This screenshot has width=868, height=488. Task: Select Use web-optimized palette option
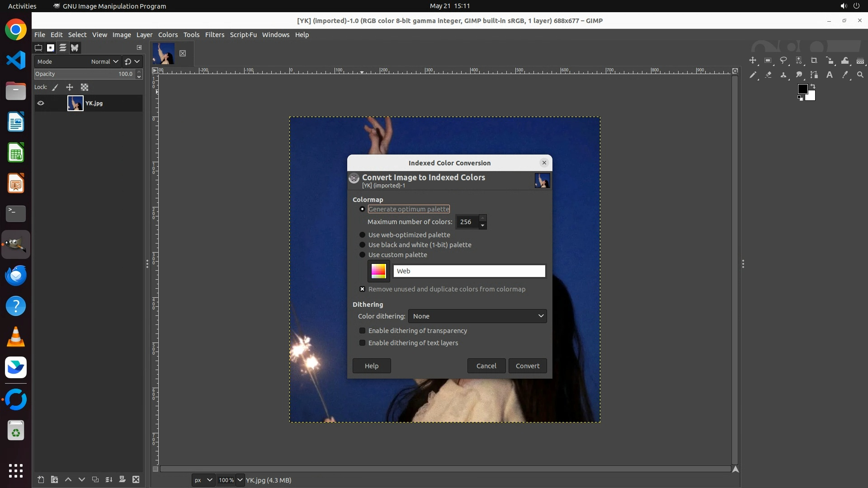(x=362, y=235)
